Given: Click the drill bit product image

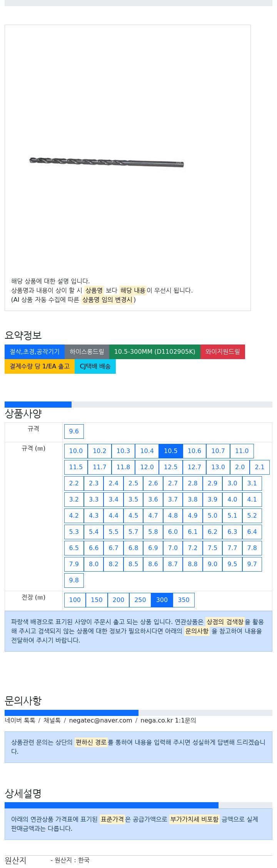Looking at the screenshot, I should coord(107,162).
